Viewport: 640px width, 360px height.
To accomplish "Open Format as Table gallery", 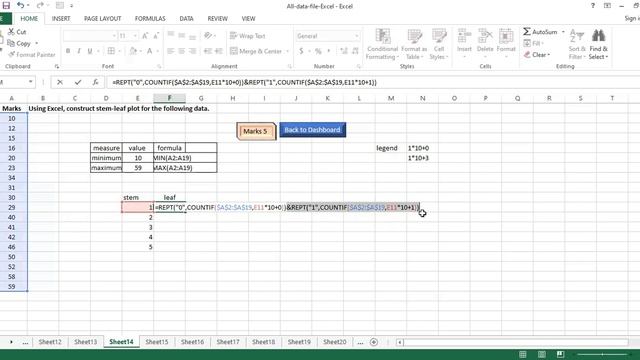I will click(x=414, y=44).
